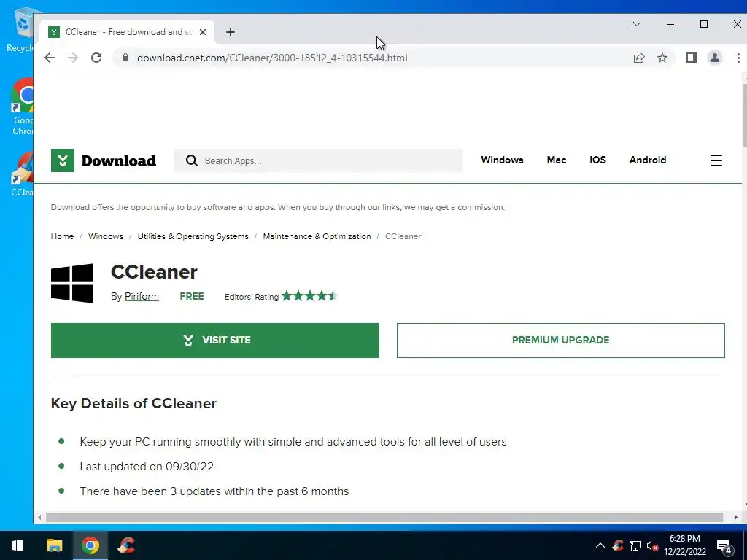Click the Chrome taskbar icon

click(90, 545)
